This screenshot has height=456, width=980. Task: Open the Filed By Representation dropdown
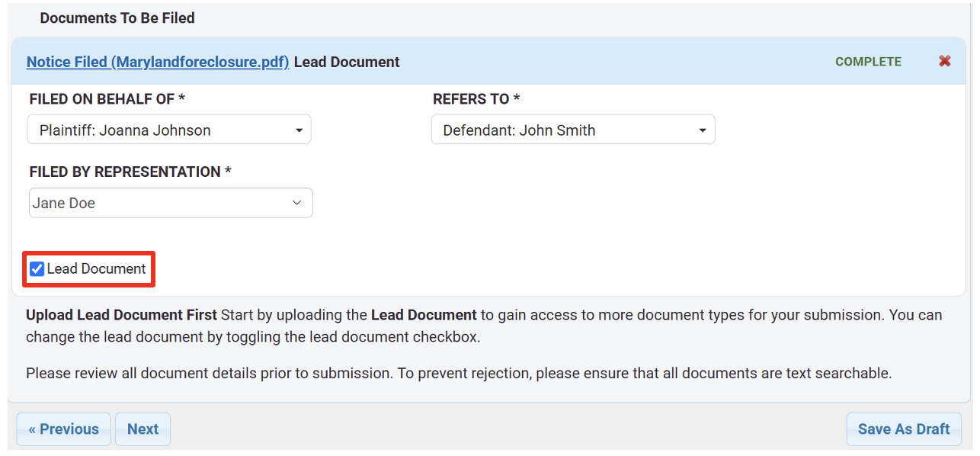click(x=170, y=202)
